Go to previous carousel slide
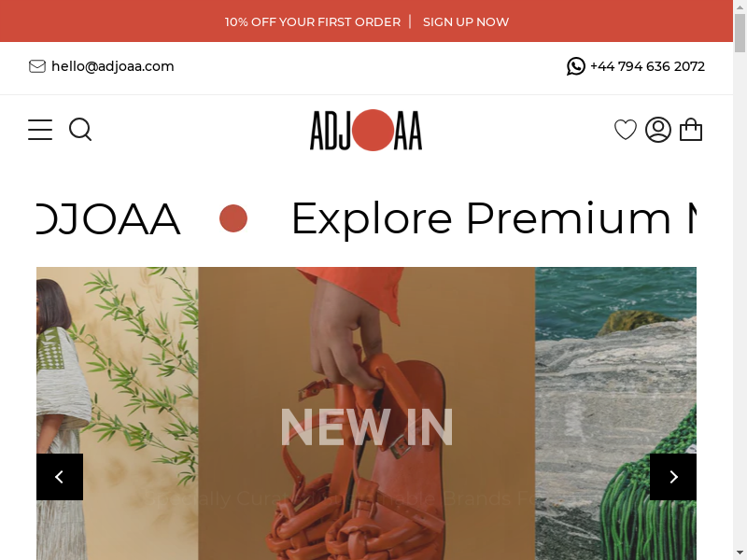Viewport: 747px width, 560px height. [60, 477]
